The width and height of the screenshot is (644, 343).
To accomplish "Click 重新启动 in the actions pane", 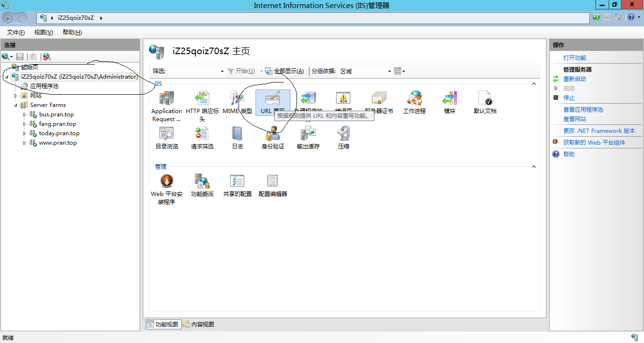I will pyautogui.click(x=575, y=79).
